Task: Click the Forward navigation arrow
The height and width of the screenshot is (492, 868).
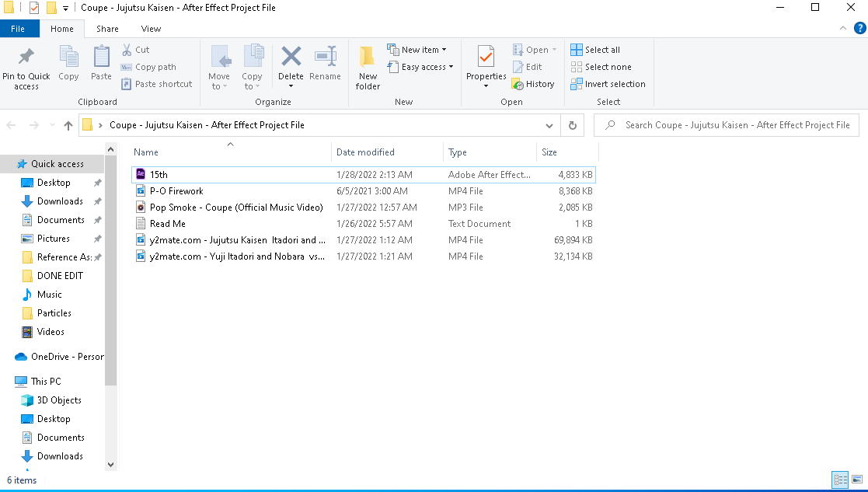Action: [x=33, y=126]
